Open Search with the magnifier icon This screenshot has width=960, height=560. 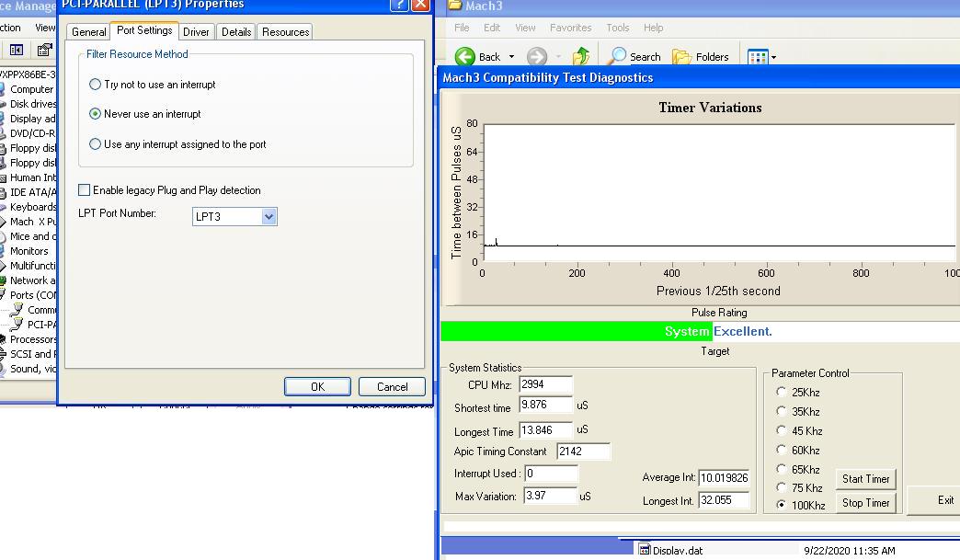pos(618,57)
